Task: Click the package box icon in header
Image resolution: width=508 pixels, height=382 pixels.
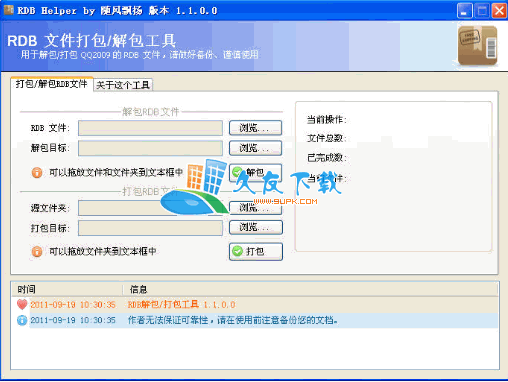Action: click(x=478, y=45)
